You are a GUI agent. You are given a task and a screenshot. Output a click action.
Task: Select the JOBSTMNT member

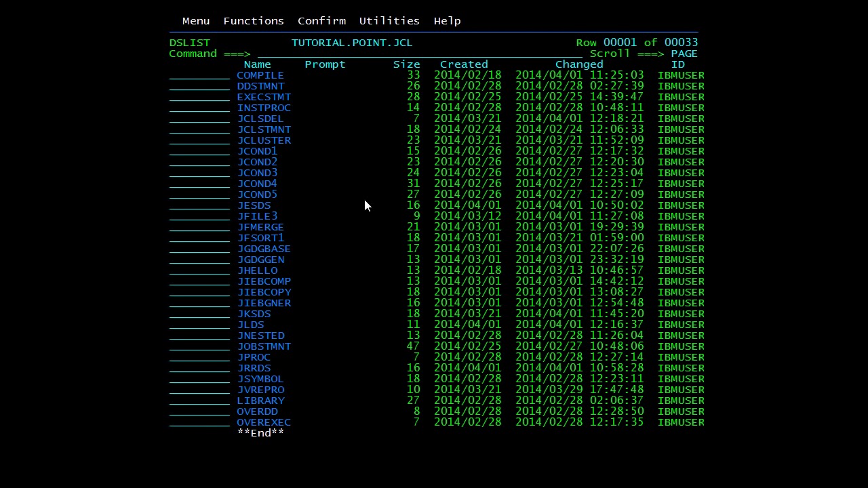tap(264, 346)
